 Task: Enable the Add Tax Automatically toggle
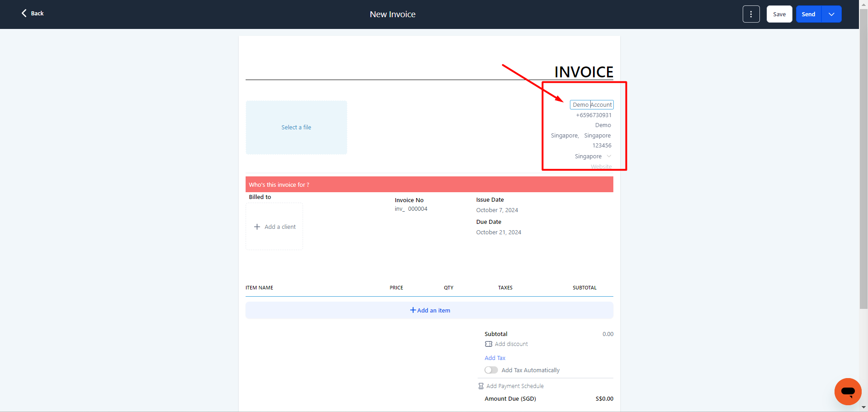[x=491, y=370]
